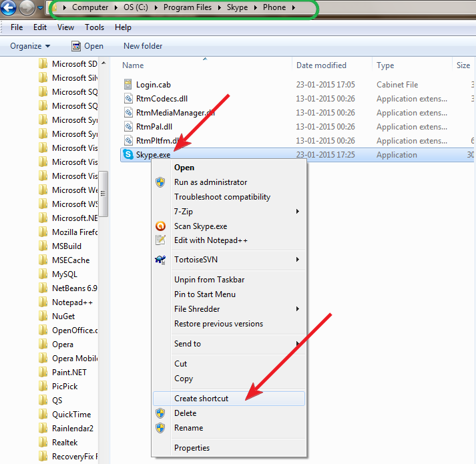Expand breadcrumb arrow after Phone

(x=294, y=7)
